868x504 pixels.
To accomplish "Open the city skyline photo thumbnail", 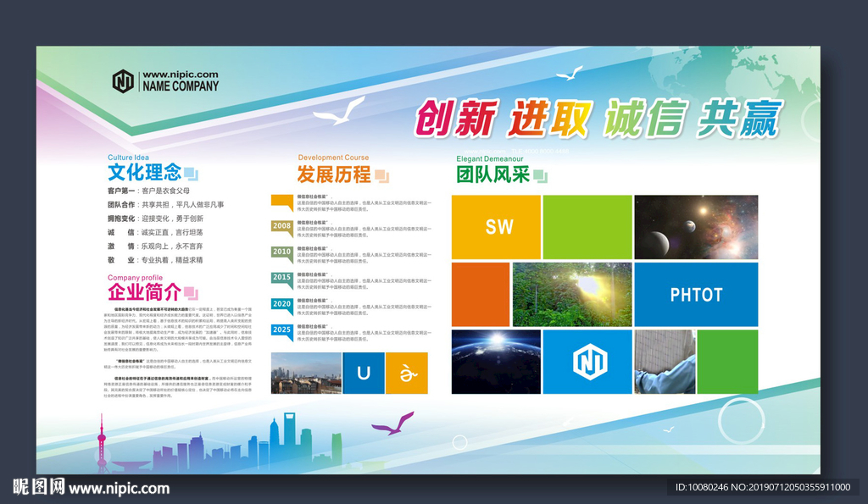I will pyautogui.click(x=306, y=373).
